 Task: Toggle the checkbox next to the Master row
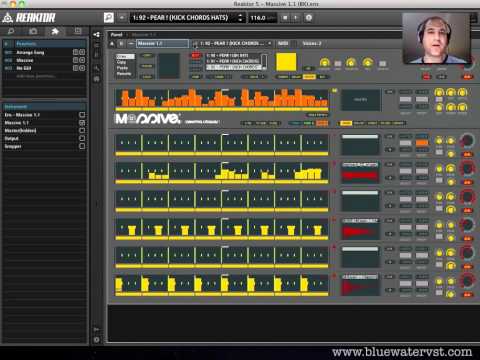pos(82,130)
